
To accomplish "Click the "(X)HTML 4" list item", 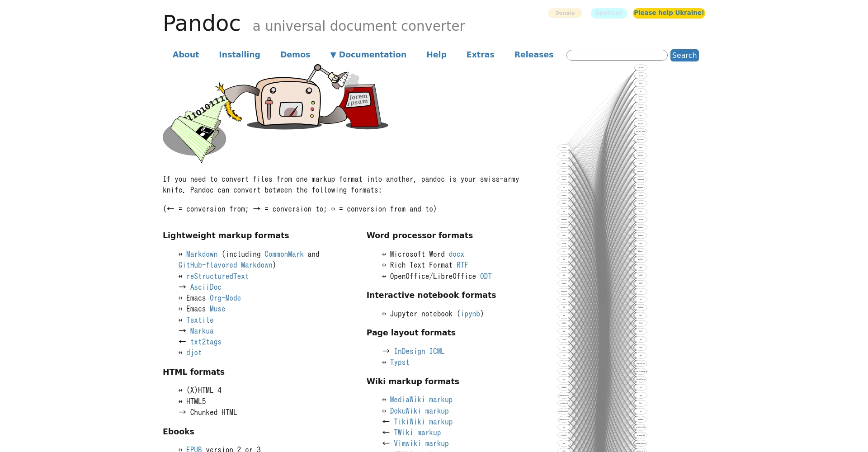I will [x=200, y=391].
